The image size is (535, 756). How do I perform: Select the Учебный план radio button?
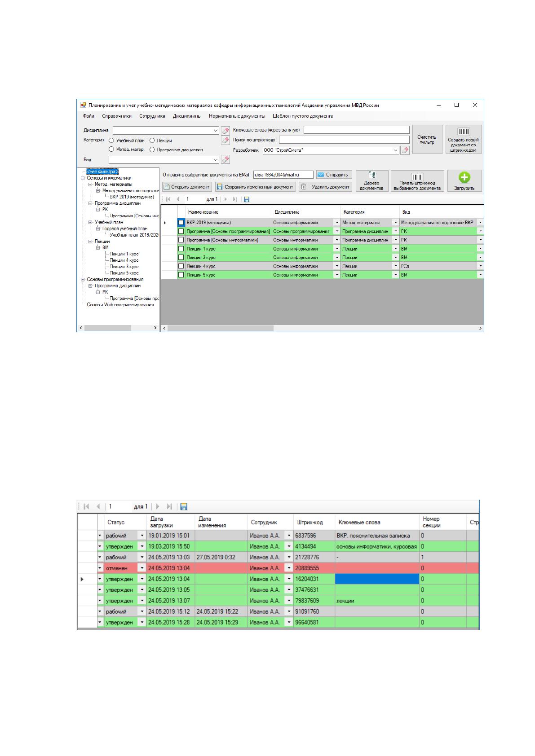tap(111, 141)
